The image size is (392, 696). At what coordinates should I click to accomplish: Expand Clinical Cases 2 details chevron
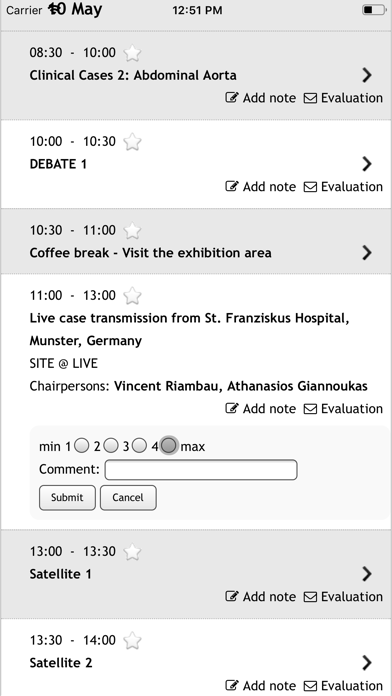point(367,75)
